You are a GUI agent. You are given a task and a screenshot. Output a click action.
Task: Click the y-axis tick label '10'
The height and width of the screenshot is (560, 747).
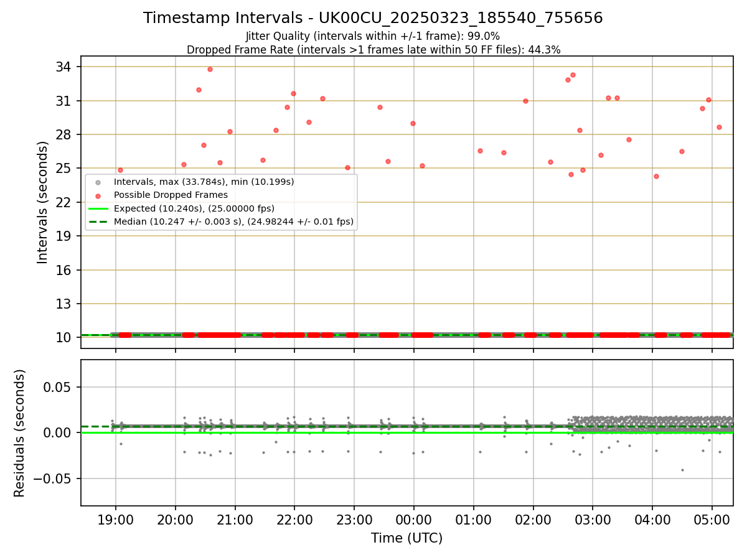[x=64, y=337]
